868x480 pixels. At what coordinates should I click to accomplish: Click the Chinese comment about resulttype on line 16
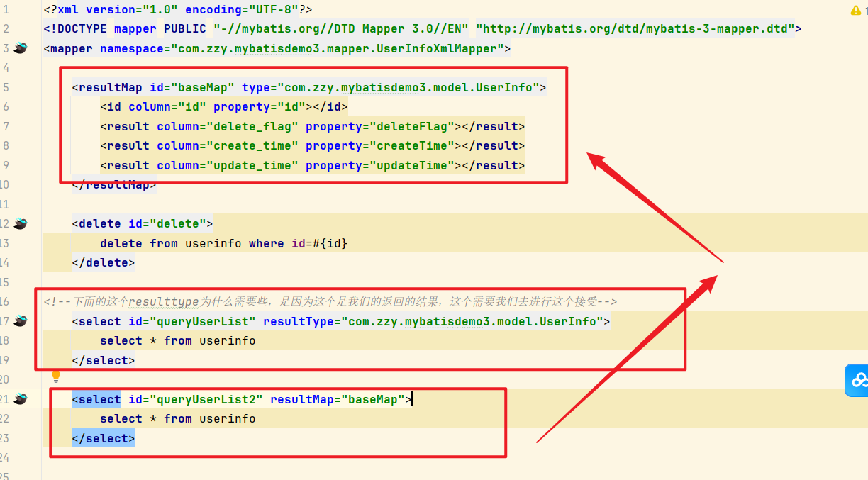[x=330, y=301]
